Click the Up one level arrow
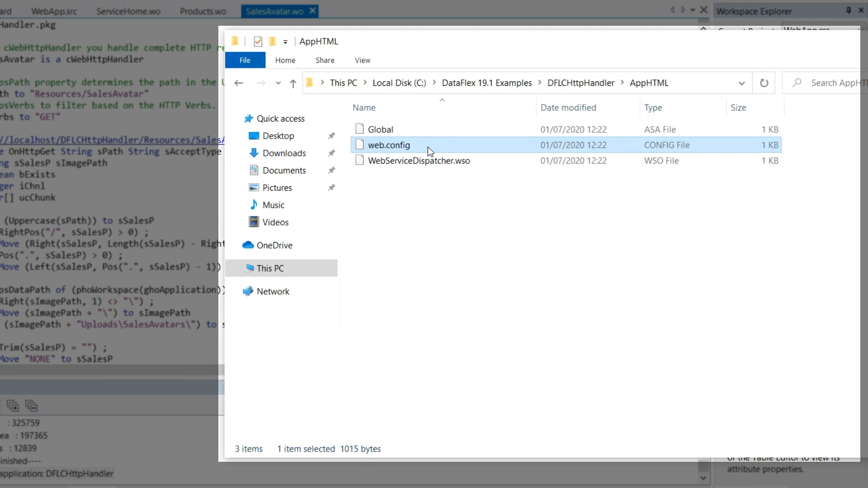Screen dimensions: 868x488 point(293,83)
